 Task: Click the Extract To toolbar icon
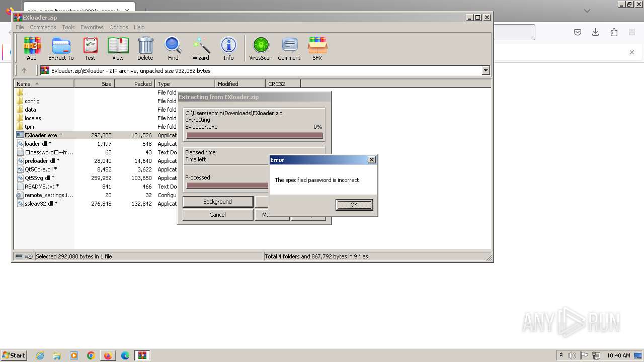point(61,49)
